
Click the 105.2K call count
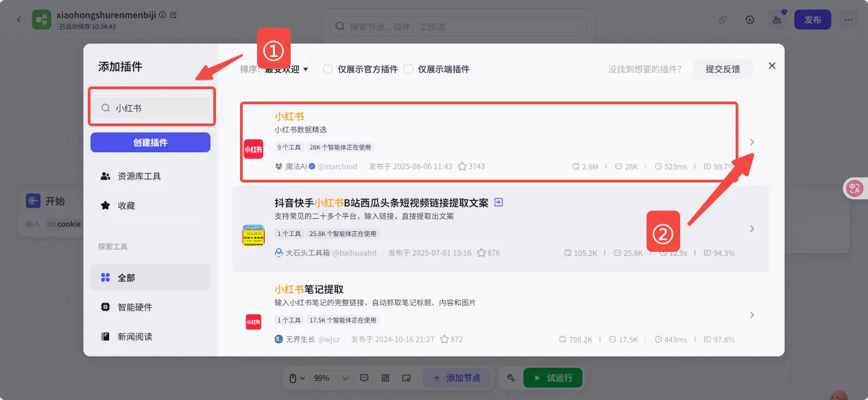[586, 253]
